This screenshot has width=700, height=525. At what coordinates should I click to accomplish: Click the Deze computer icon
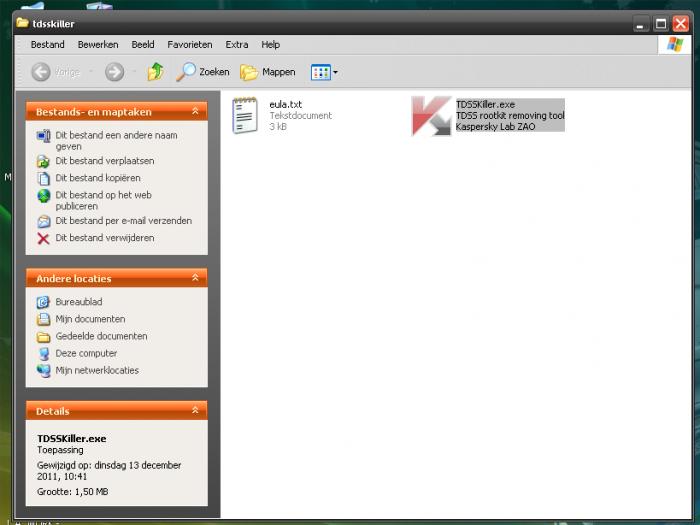pos(43,354)
